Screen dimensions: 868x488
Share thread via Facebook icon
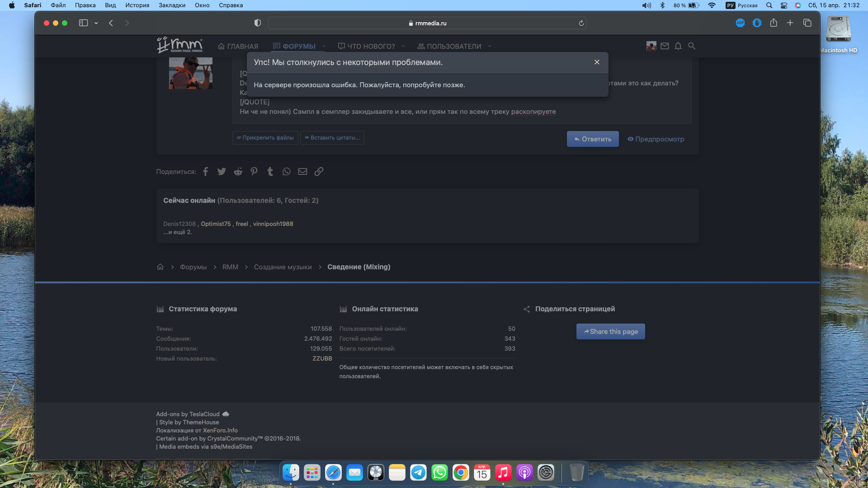coord(205,172)
